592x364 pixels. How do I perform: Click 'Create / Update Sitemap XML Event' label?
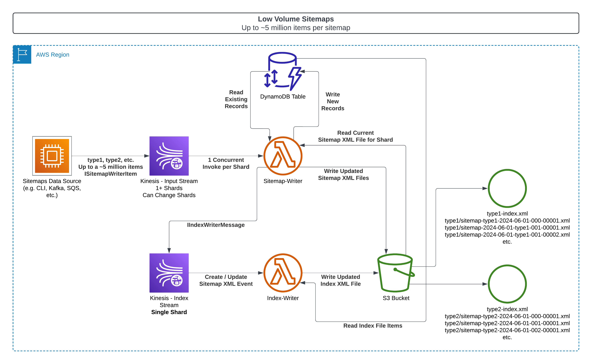coord(226,280)
